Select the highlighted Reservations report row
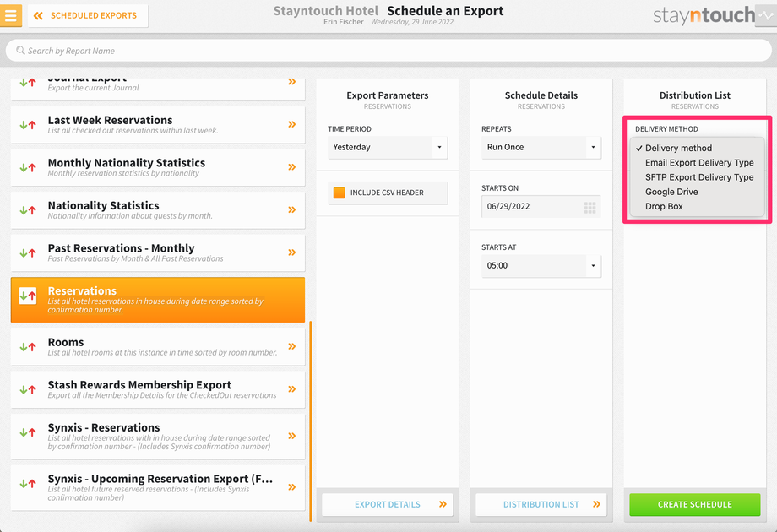The width and height of the screenshot is (777, 532). pyautogui.click(x=158, y=300)
